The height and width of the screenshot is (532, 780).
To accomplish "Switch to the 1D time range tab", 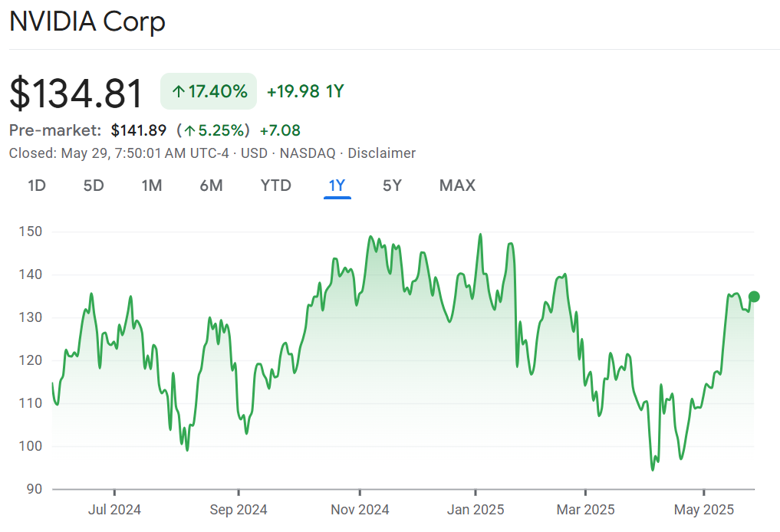I will point(37,186).
